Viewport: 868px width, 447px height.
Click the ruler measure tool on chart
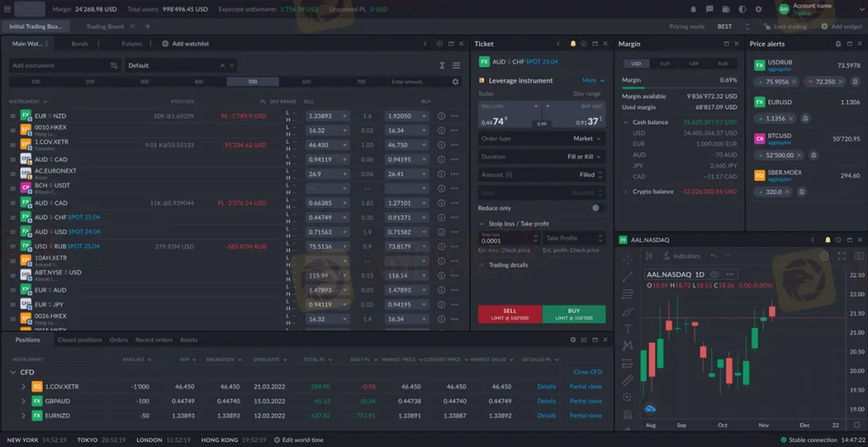[x=627, y=380]
